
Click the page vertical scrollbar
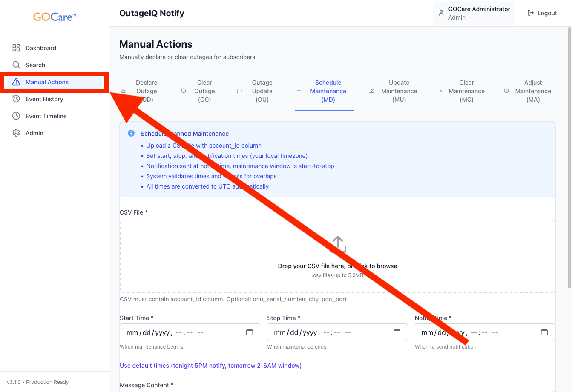(x=569, y=157)
